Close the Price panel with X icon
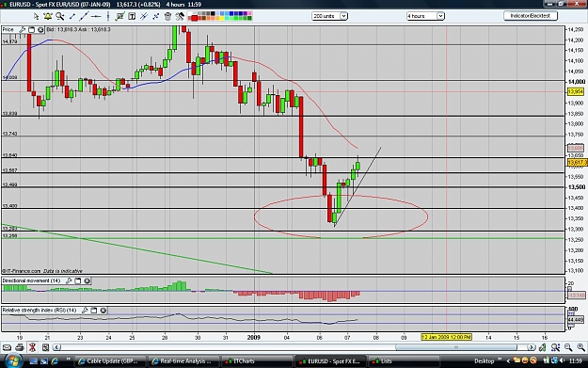Viewport: 588px width, 368px height. coord(40,29)
